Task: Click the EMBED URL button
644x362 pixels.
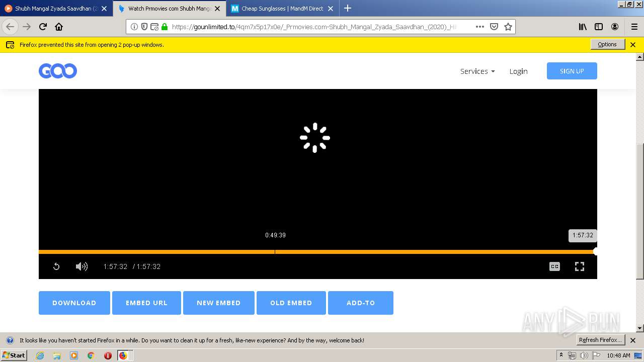Action: [x=146, y=303]
